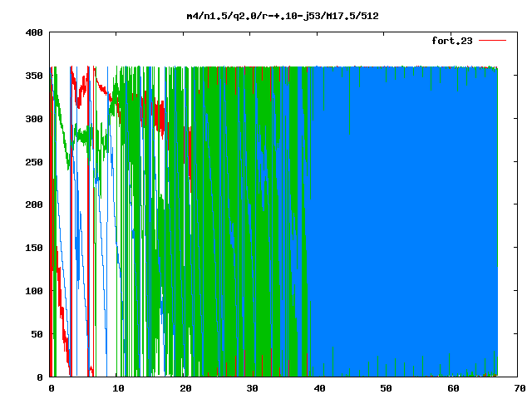
Task: Click x-axis label 60
Action: 453,388
